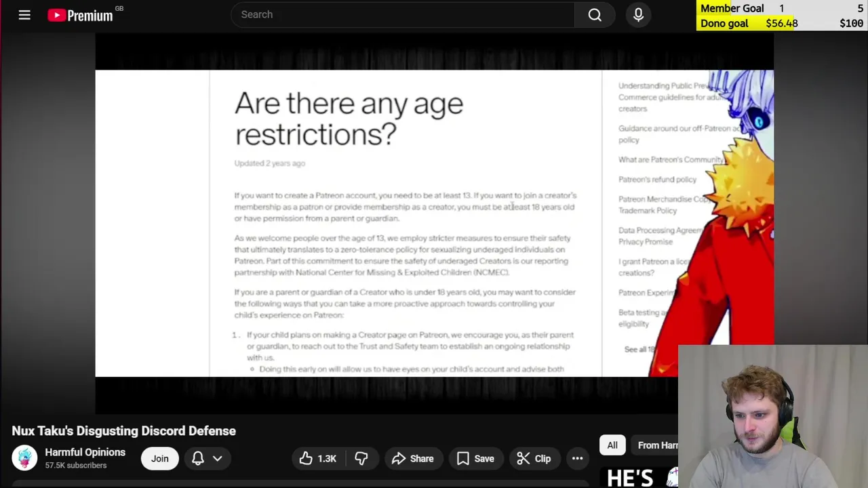This screenshot has width=868, height=488.
Task: Toggle the notification bell for channel
Action: (198, 459)
